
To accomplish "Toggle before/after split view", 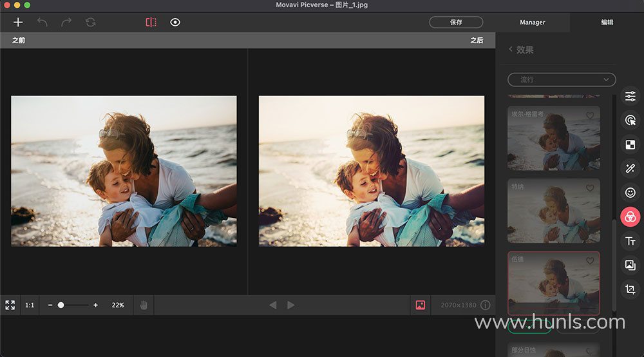I will pyautogui.click(x=151, y=22).
